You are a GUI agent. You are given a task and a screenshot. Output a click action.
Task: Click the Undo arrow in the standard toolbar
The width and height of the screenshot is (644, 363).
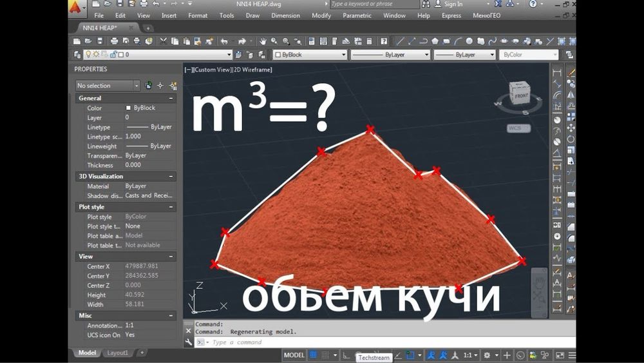point(224,41)
